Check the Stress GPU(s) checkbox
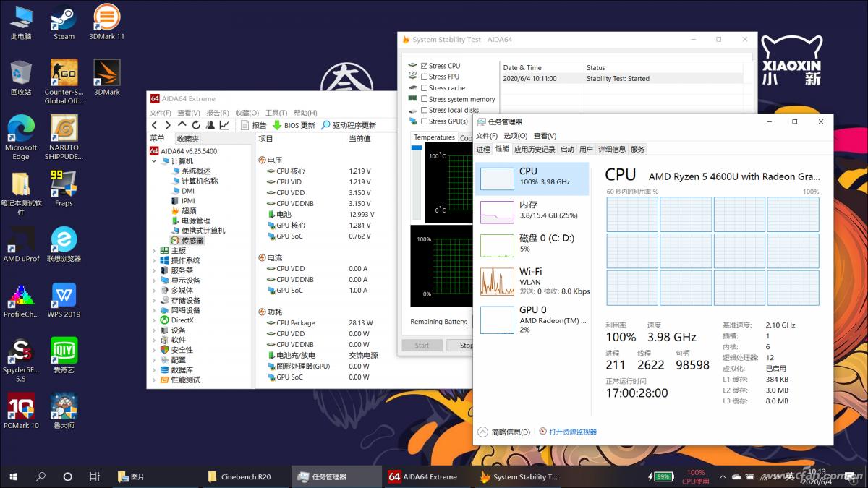Screen dimensions: 868x488 (425, 121)
